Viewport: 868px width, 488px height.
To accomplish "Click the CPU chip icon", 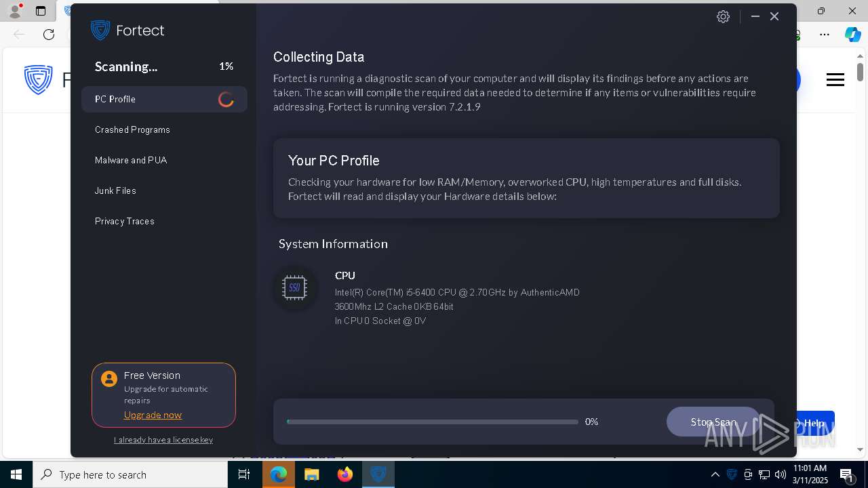I will (294, 288).
